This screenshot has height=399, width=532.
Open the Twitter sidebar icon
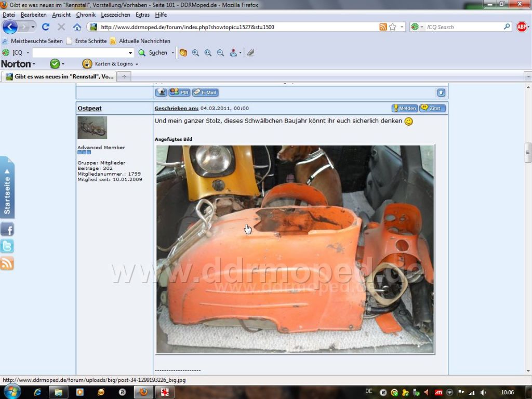coord(7,246)
